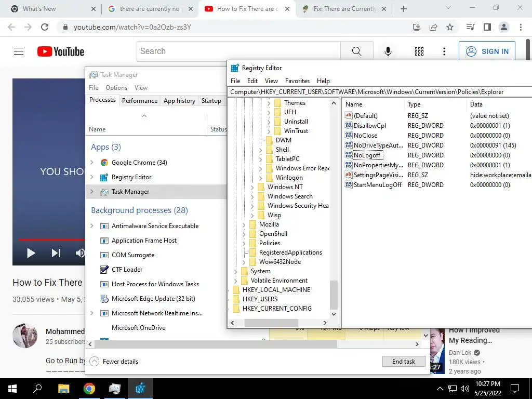The width and height of the screenshot is (532, 399).
Task: Select the DisallowCpl value icon
Action: click(x=349, y=126)
